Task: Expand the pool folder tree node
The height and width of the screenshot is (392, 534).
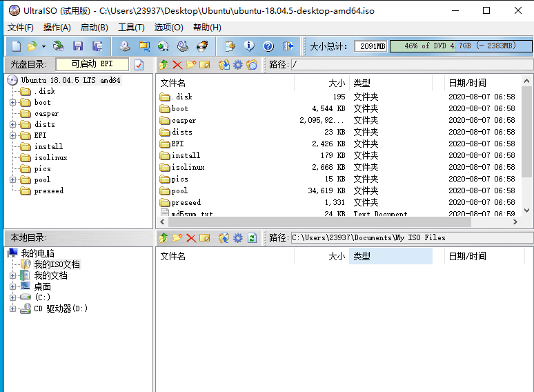Action: (12, 180)
